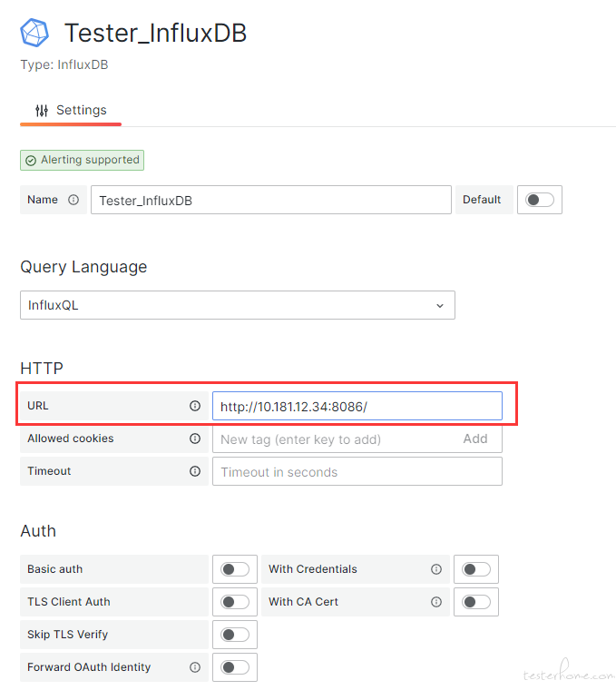Click the Timeout info icon
The image size is (616, 690).
[195, 471]
